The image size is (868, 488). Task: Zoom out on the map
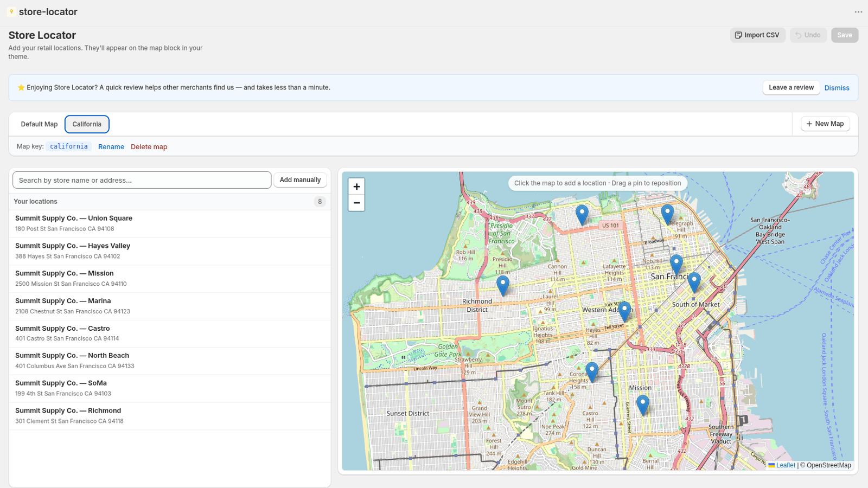click(x=356, y=203)
